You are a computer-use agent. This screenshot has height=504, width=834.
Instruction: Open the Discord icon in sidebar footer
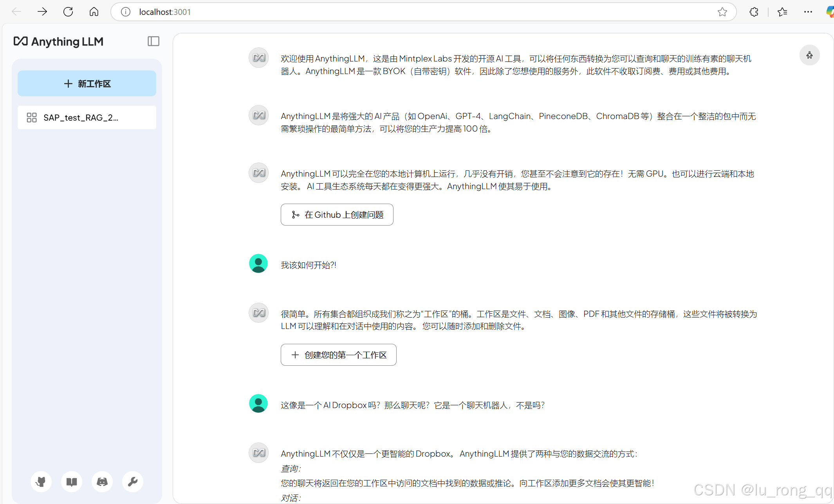coord(102,482)
